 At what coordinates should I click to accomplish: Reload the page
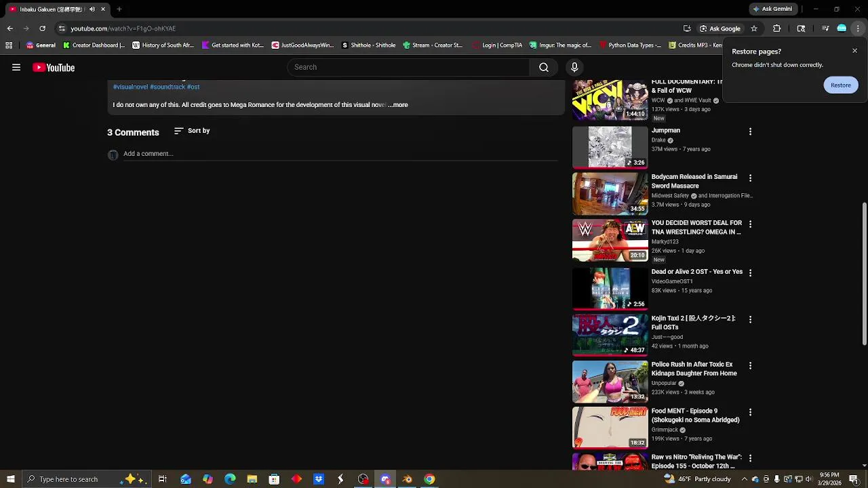click(42, 28)
